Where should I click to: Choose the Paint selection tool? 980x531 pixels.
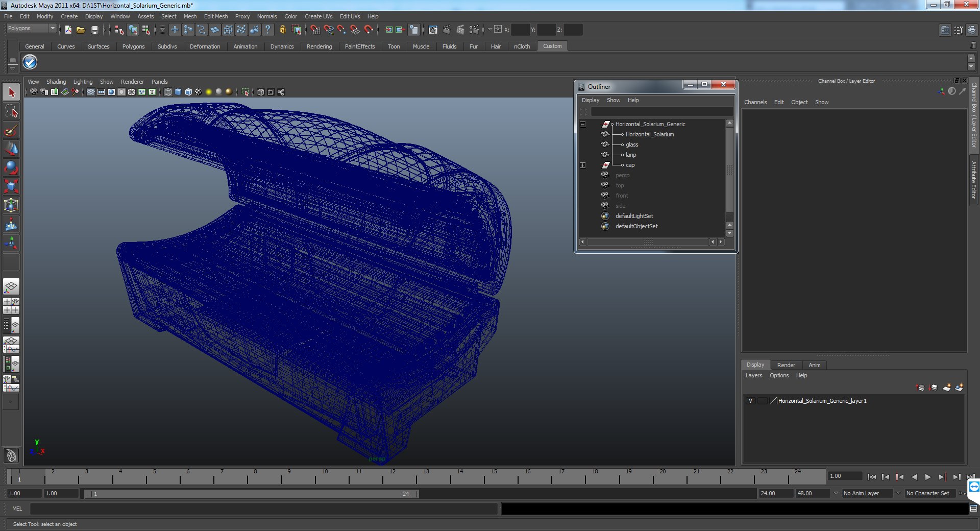click(x=11, y=130)
